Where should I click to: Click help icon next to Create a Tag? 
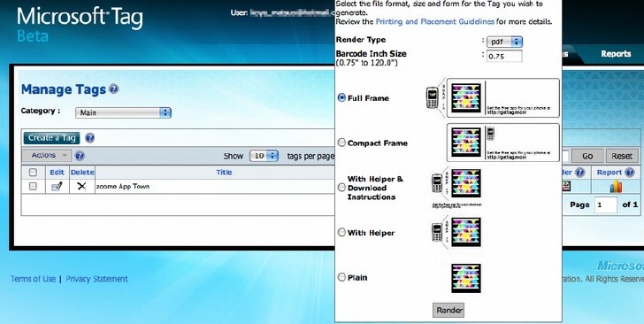(89, 138)
